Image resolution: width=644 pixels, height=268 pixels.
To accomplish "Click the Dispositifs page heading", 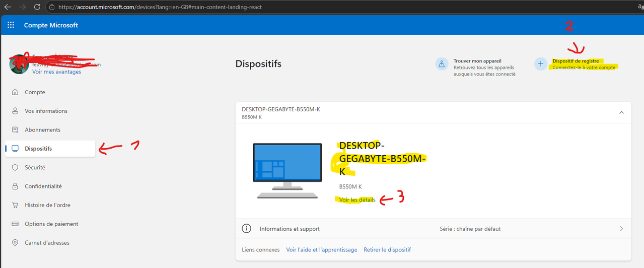I will [x=258, y=64].
